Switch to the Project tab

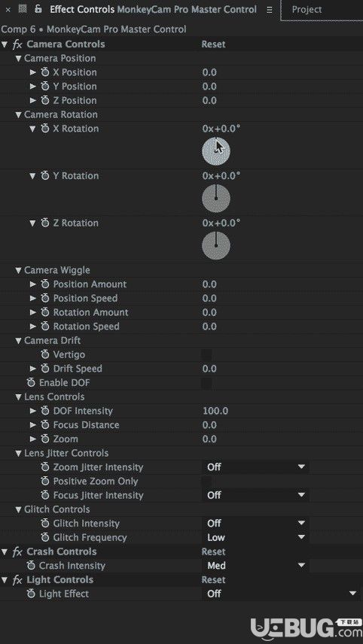click(x=307, y=10)
